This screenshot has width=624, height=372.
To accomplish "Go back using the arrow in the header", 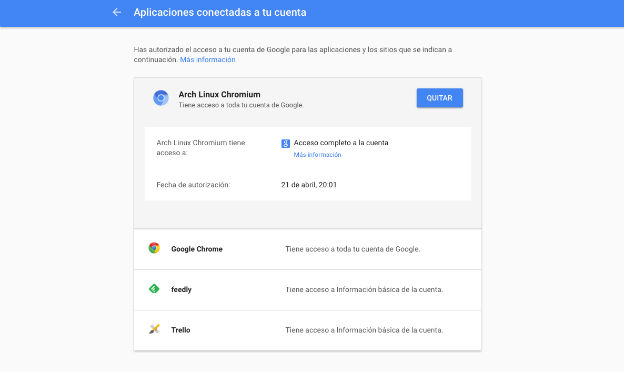I will [117, 12].
